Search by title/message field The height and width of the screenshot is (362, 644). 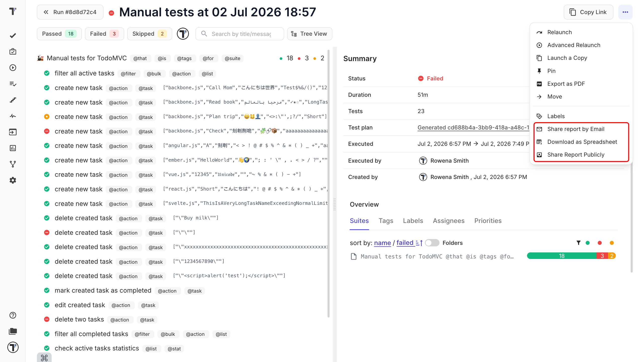click(240, 34)
